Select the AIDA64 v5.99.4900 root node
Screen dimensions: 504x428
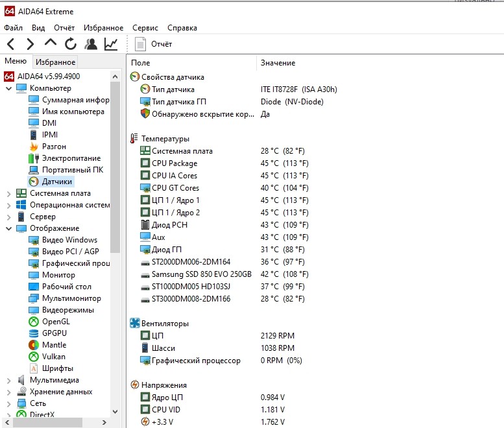coord(42,77)
